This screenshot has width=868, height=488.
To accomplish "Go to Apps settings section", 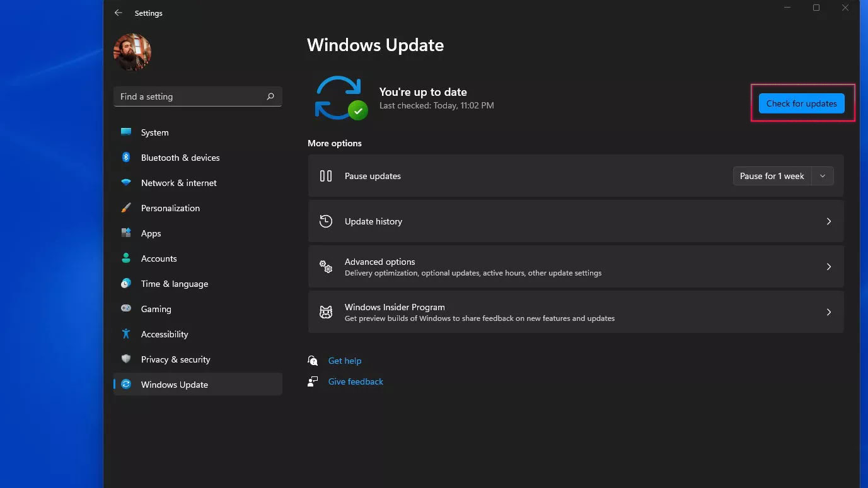I will click(x=151, y=233).
